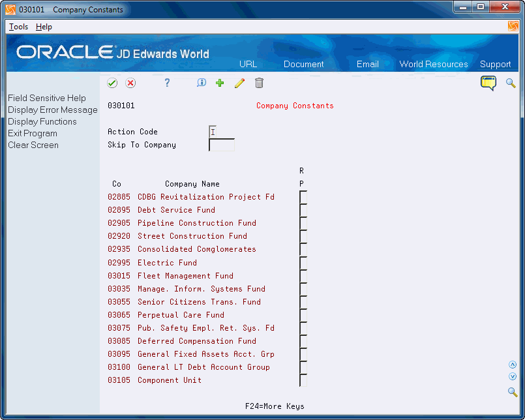
Task: Focus the Action Code field
Action: (x=213, y=132)
